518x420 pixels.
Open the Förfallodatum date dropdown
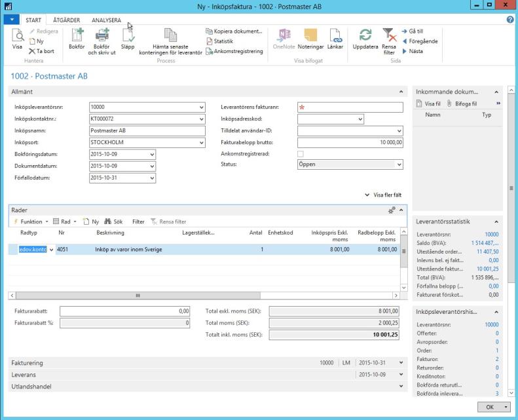[x=152, y=178]
